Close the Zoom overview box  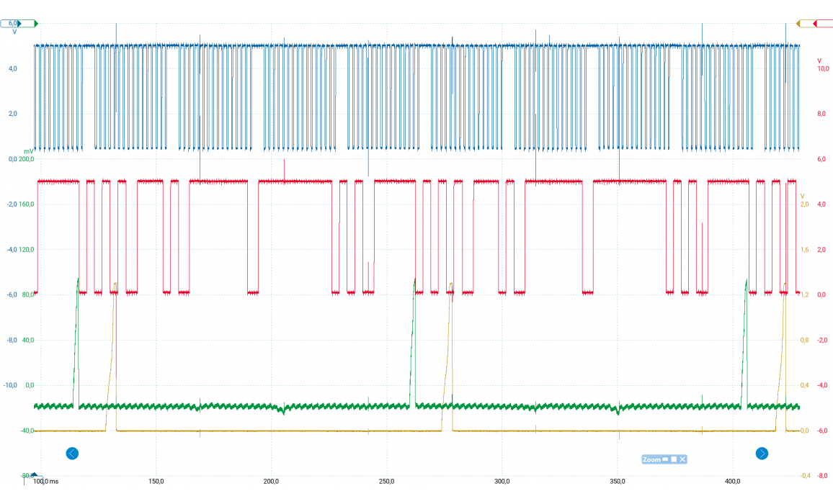point(682,459)
